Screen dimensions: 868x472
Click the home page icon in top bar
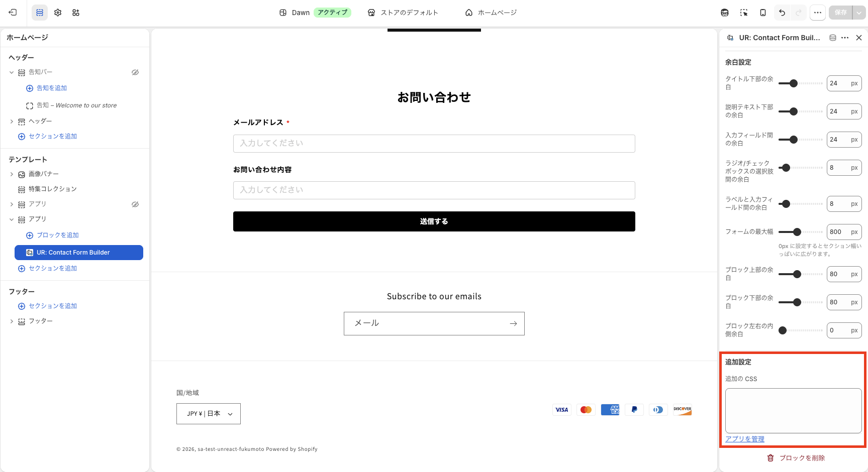pyautogui.click(x=469, y=13)
